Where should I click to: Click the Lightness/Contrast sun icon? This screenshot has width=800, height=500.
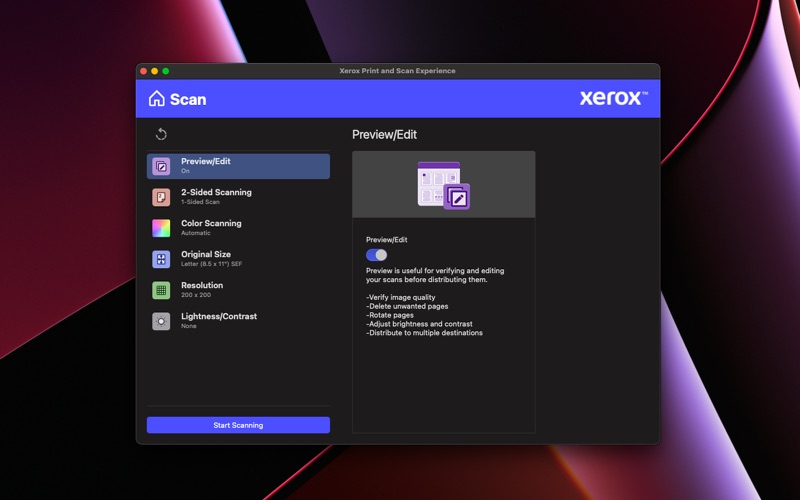(x=161, y=321)
